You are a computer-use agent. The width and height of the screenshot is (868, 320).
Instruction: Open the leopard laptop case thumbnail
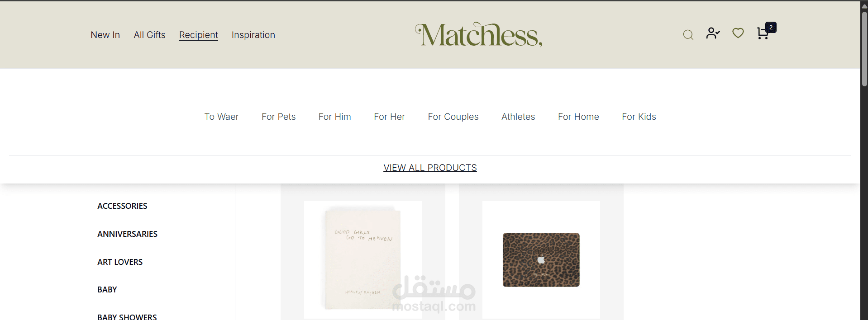541,260
